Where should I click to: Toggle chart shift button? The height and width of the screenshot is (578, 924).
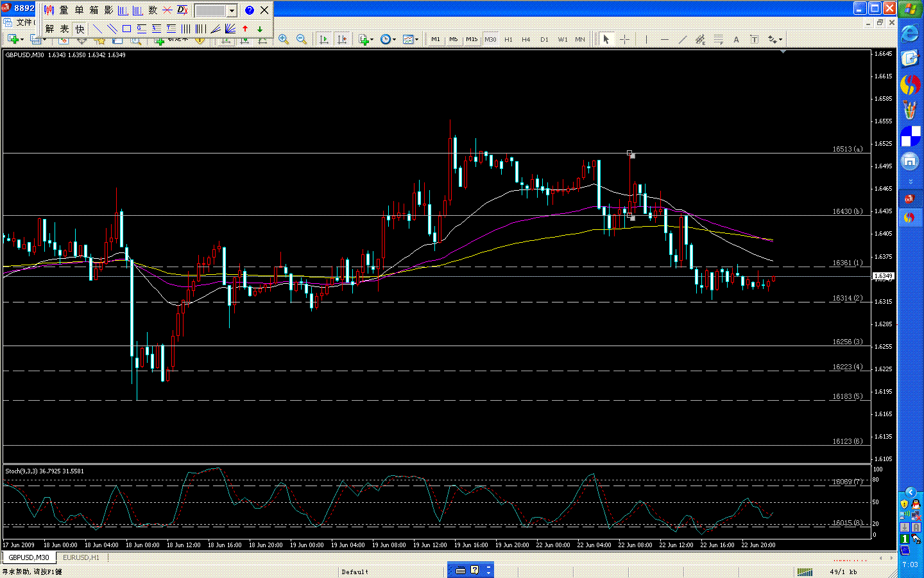click(x=342, y=40)
